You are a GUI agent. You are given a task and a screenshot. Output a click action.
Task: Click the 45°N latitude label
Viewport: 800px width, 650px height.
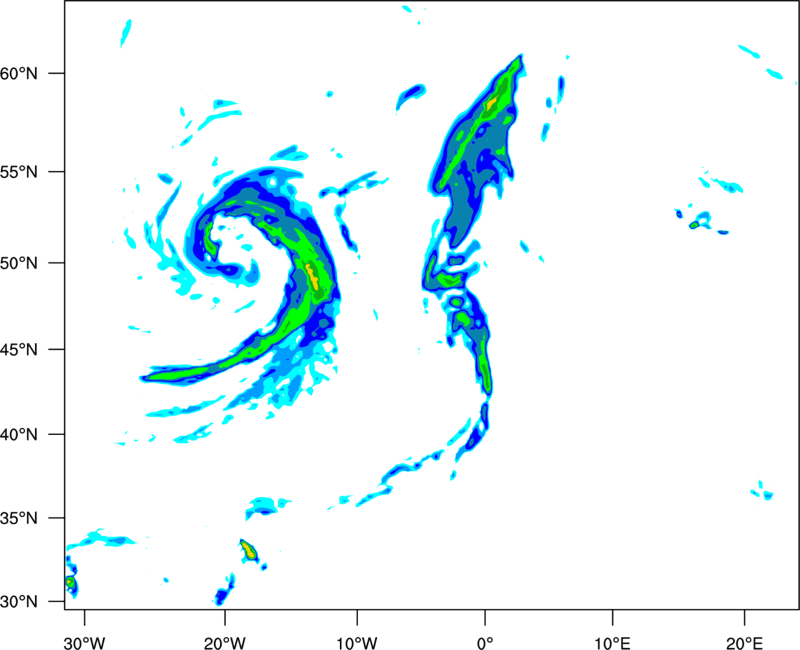[x=19, y=350]
